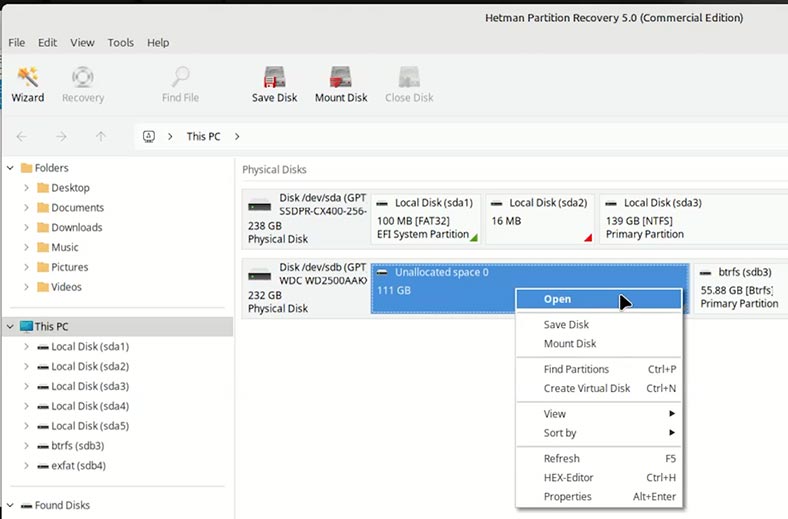This screenshot has width=788, height=519.
Task: Choose HEX-Editor in the context menu
Action: click(599, 478)
